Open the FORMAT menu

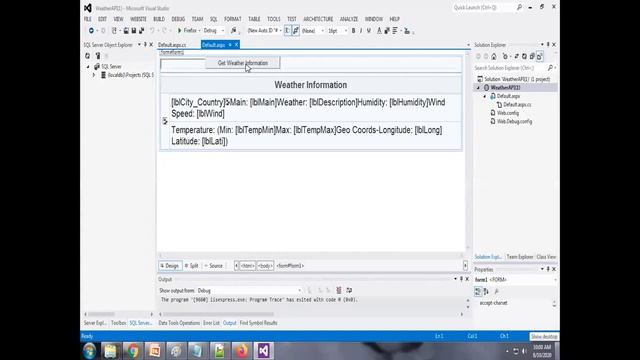pyautogui.click(x=233, y=19)
